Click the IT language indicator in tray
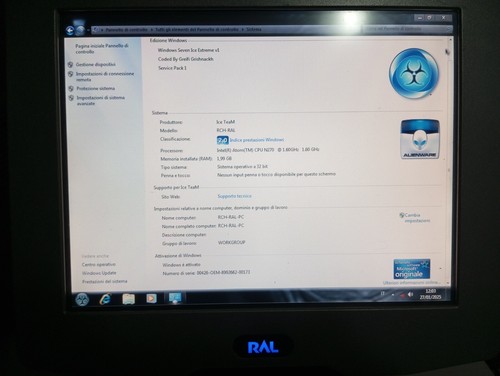This screenshot has height=376, width=500. point(383,294)
